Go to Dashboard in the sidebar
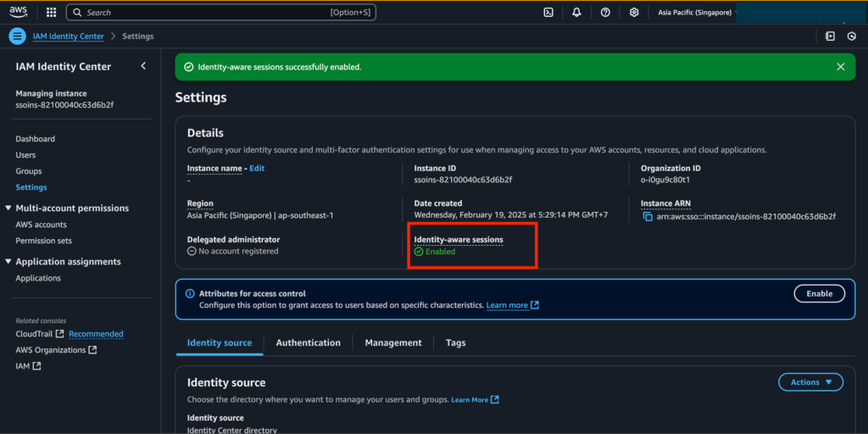Screen dimensions: 868x434 click(x=36, y=139)
